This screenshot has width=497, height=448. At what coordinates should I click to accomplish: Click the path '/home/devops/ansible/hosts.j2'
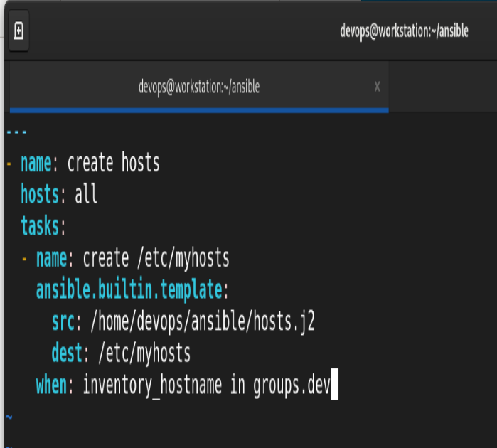click(x=203, y=322)
